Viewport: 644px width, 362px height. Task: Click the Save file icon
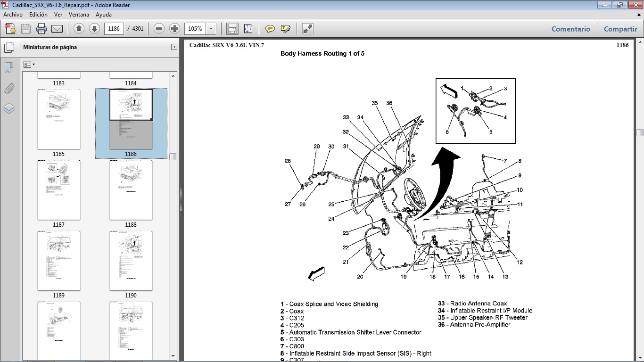click(x=26, y=29)
